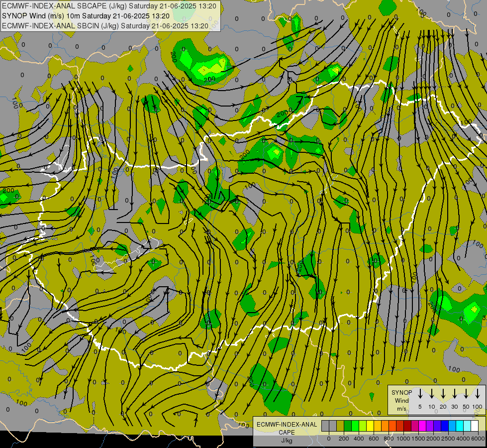Click the 600 tick label in CAPE legend
The image size is (487, 448).
tap(374, 439)
